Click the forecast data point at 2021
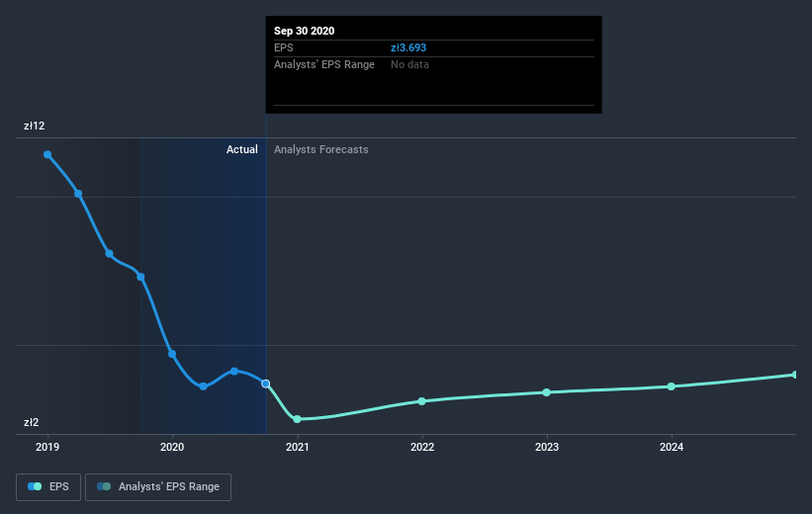 297,419
